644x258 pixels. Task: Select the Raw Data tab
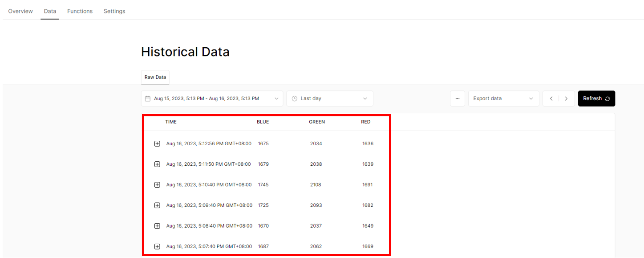click(155, 77)
